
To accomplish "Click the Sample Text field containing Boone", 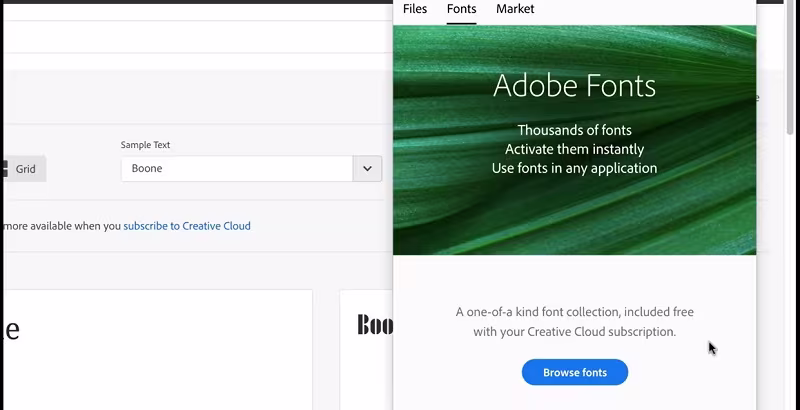I will [237, 169].
